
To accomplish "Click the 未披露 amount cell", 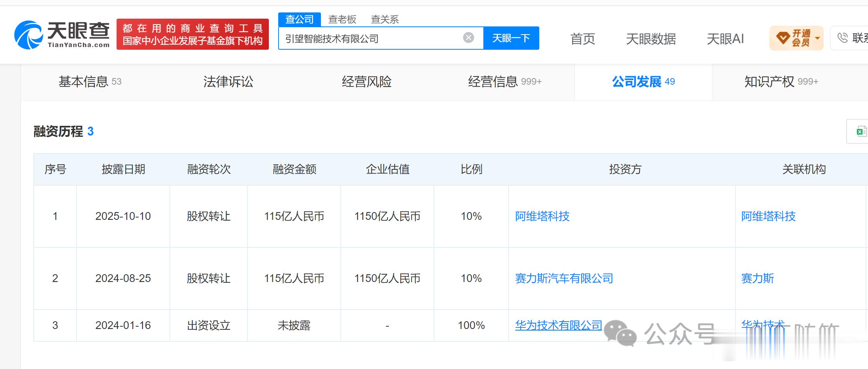I will coord(294,325).
